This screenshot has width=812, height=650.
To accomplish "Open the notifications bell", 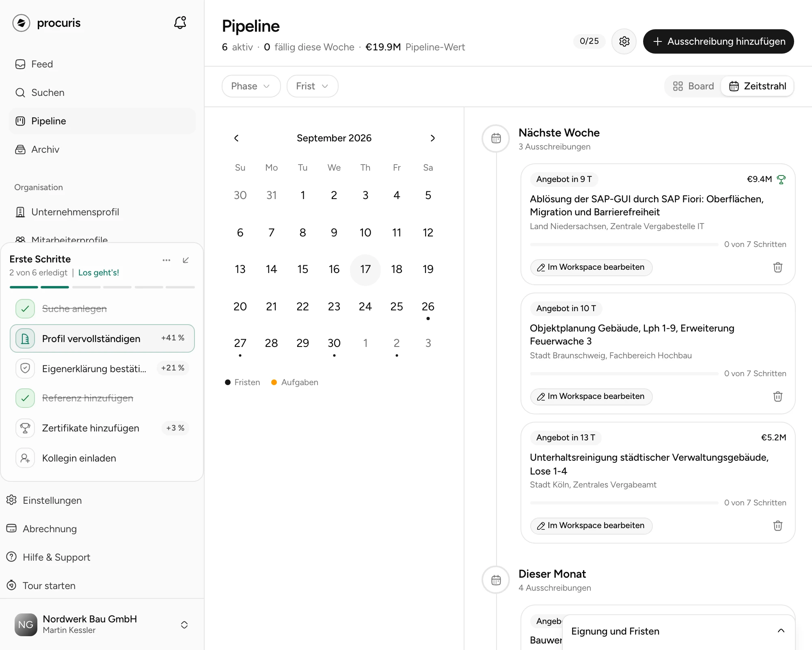I will (180, 23).
